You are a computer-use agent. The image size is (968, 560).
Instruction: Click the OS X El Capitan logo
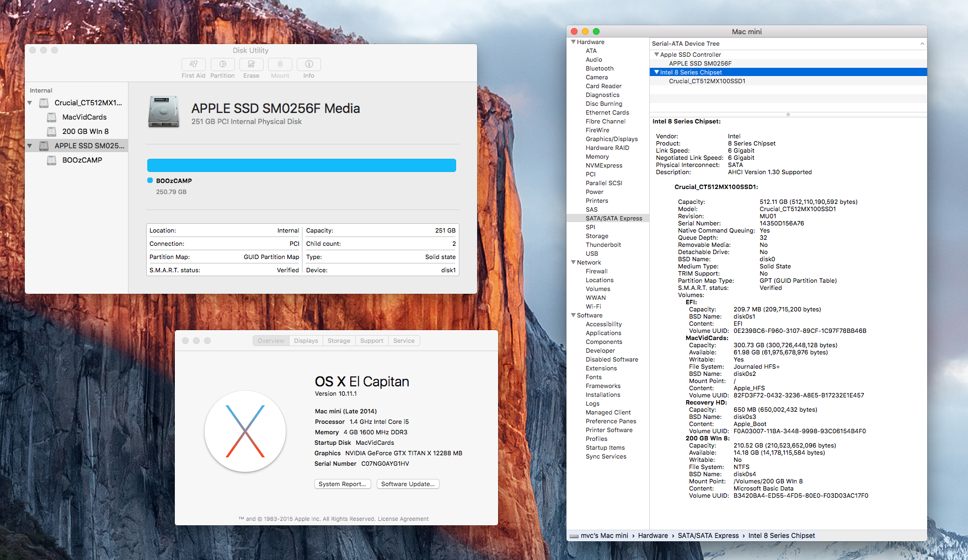245,432
